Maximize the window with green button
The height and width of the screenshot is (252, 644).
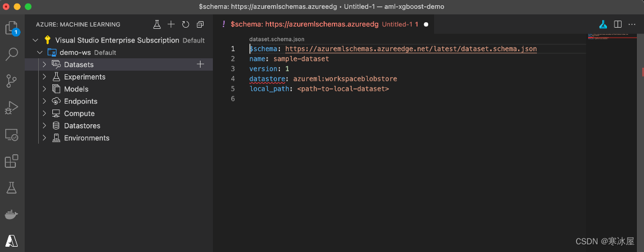tap(28, 6)
